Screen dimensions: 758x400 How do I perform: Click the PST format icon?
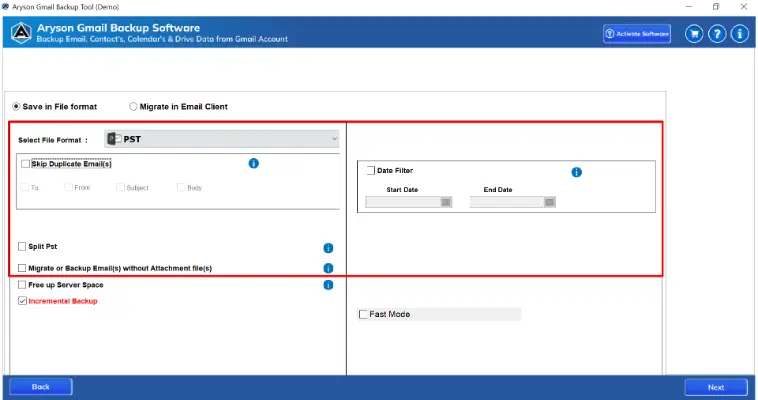[x=114, y=139]
